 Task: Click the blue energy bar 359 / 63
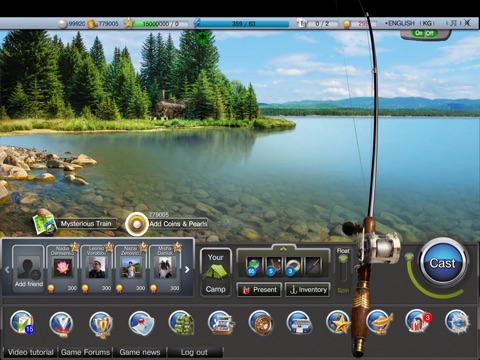tap(243, 24)
